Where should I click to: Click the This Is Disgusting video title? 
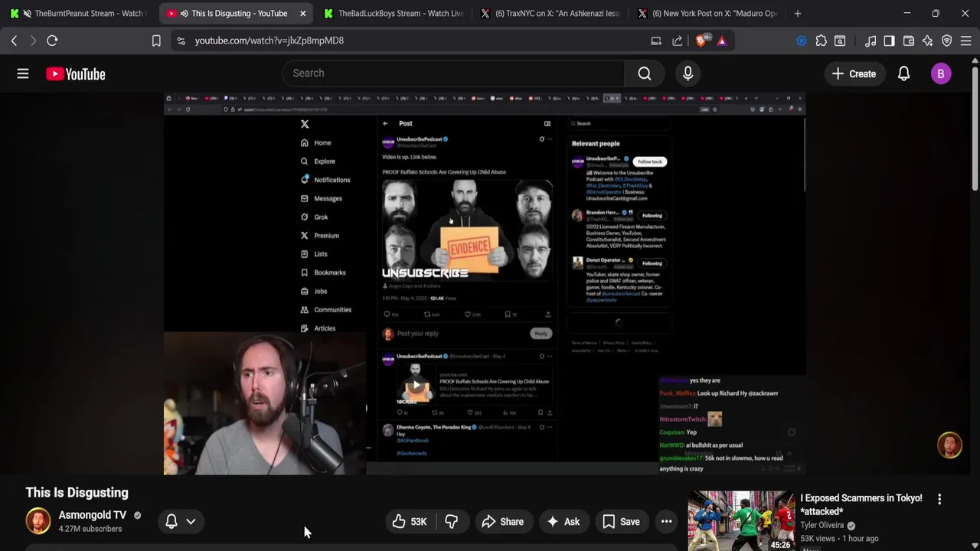tap(77, 493)
